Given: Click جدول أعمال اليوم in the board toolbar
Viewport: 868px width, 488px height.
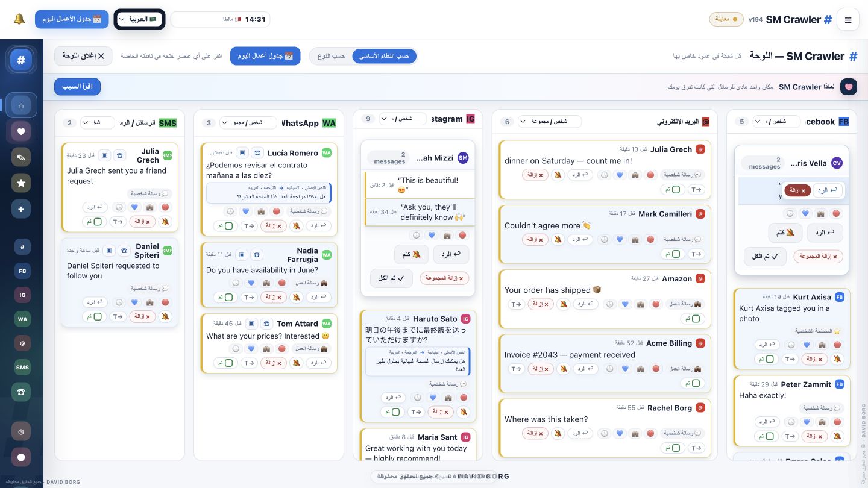Looking at the screenshot, I should pos(265,56).
